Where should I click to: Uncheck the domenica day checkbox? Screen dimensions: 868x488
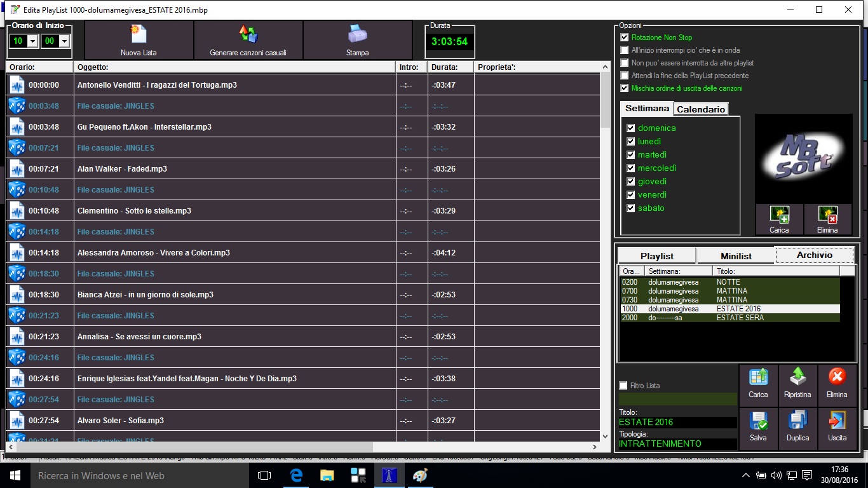(x=631, y=128)
